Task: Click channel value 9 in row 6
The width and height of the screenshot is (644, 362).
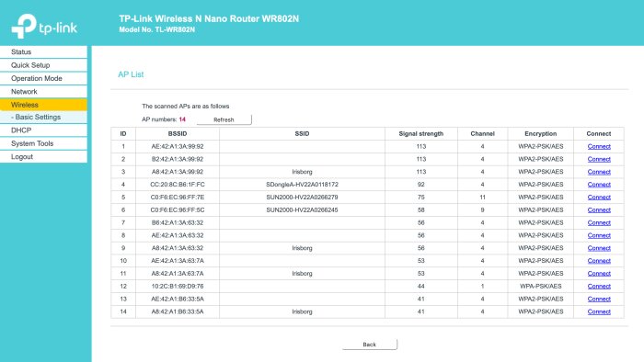Action: coord(483,209)
